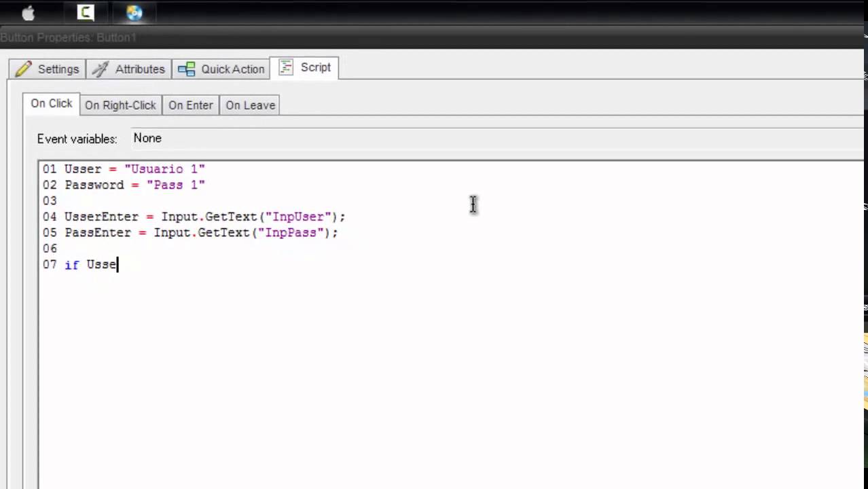
Task: Open the On Right-Click event tab
Action: pos(120,105)
